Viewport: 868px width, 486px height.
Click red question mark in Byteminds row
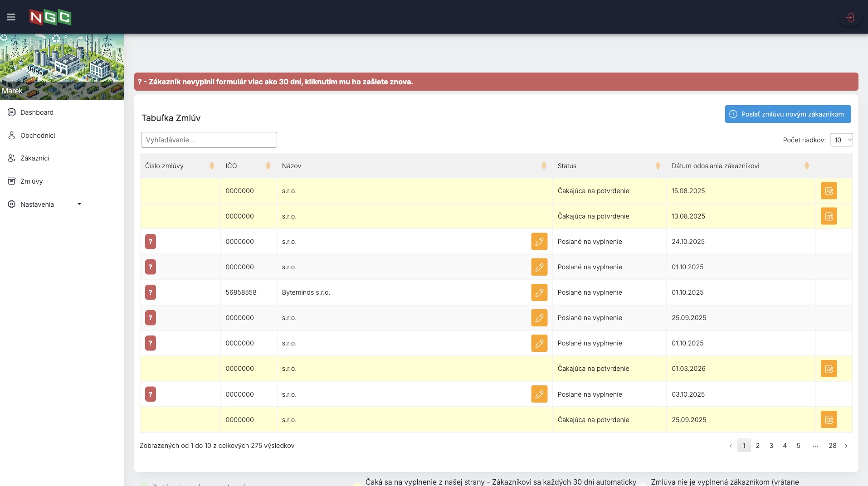pyautogui.click(x=151, y=292)
